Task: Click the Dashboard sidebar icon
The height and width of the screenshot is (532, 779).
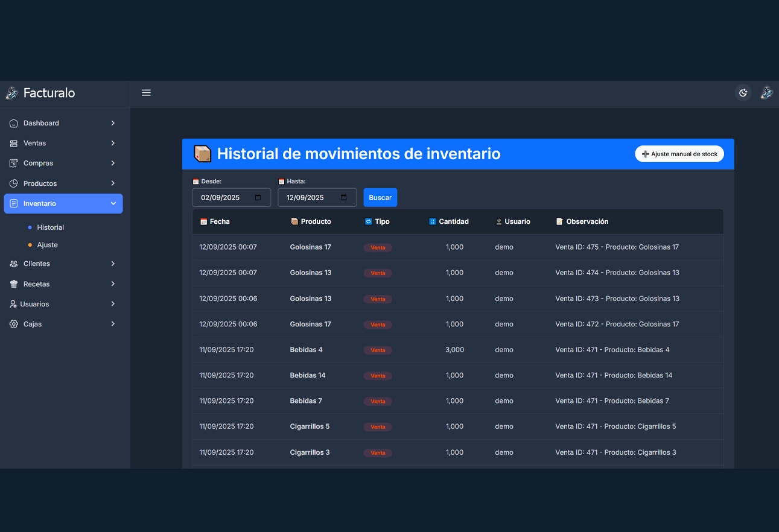Action: pyautogui.click(x=14, y=123)
